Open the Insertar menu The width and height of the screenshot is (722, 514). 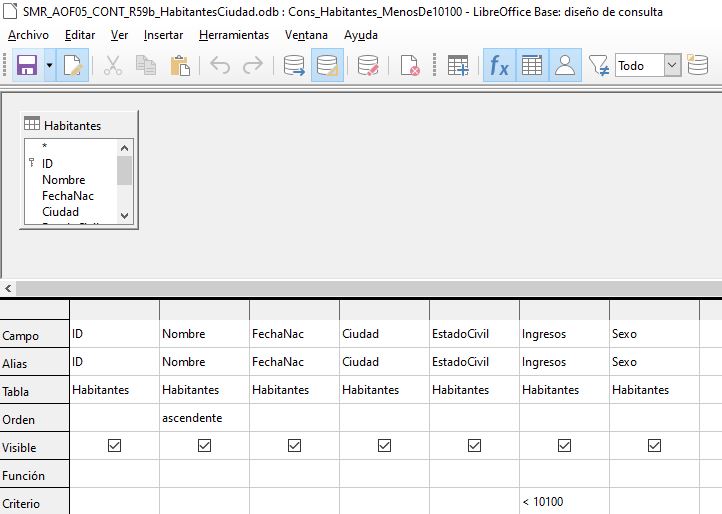click(x=163, y=35)
